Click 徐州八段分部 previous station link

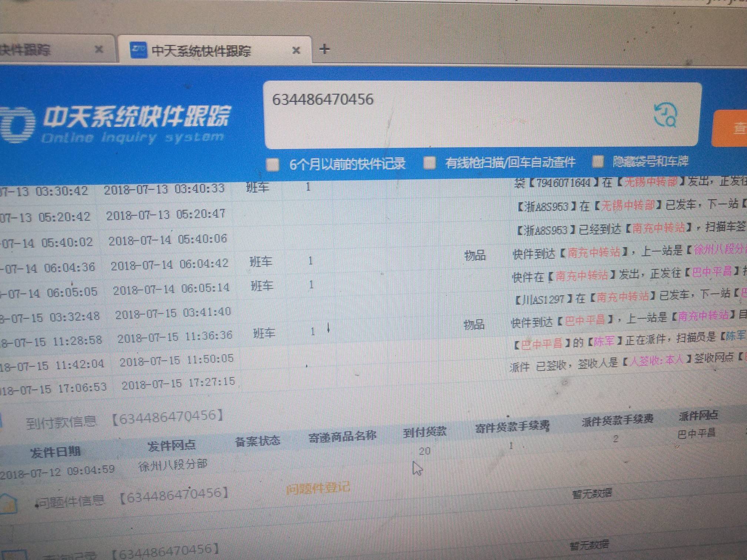tap(720, 250)
